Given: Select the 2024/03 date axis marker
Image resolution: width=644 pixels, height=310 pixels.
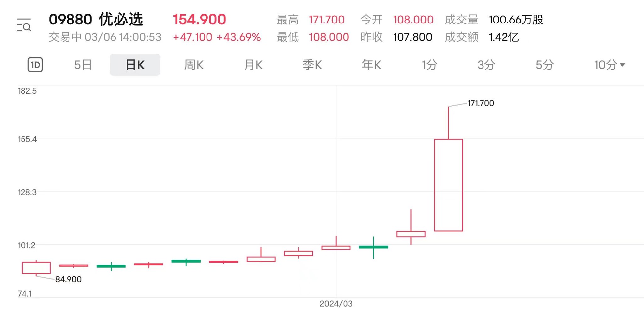Looking at the screenshot, I should coord(336,304).
